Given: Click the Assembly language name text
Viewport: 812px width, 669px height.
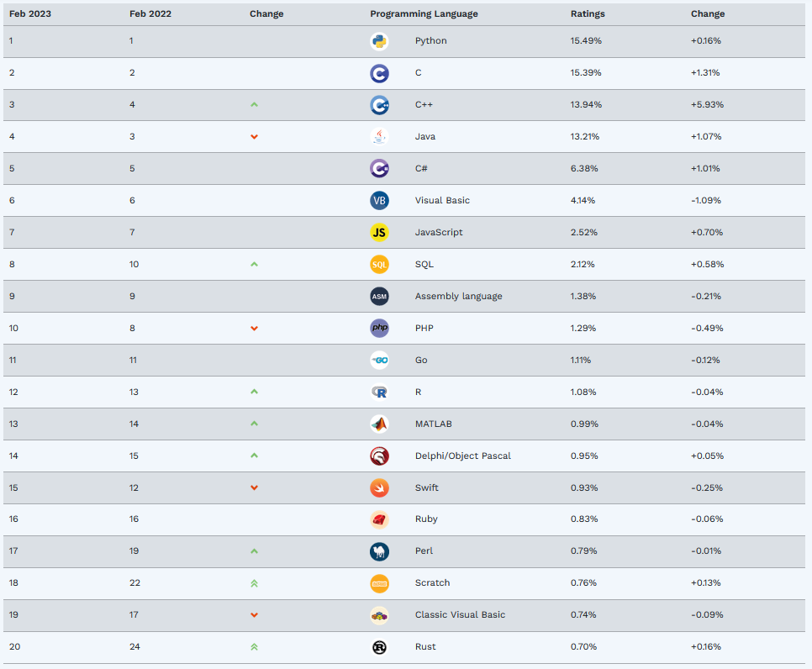Looking at the screenshot, I should [458, 297].
